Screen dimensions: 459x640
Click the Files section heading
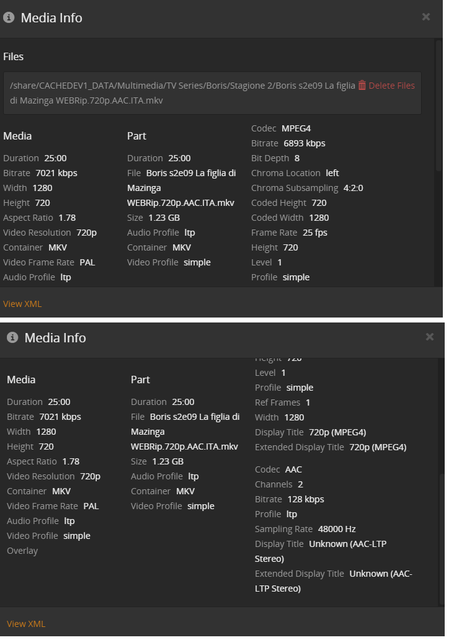click(13, 56)
